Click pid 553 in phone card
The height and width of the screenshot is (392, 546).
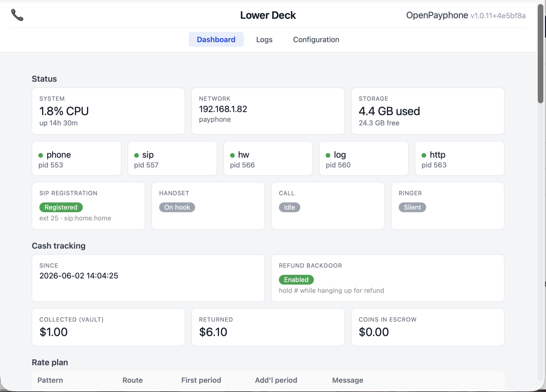click(51, 165)
